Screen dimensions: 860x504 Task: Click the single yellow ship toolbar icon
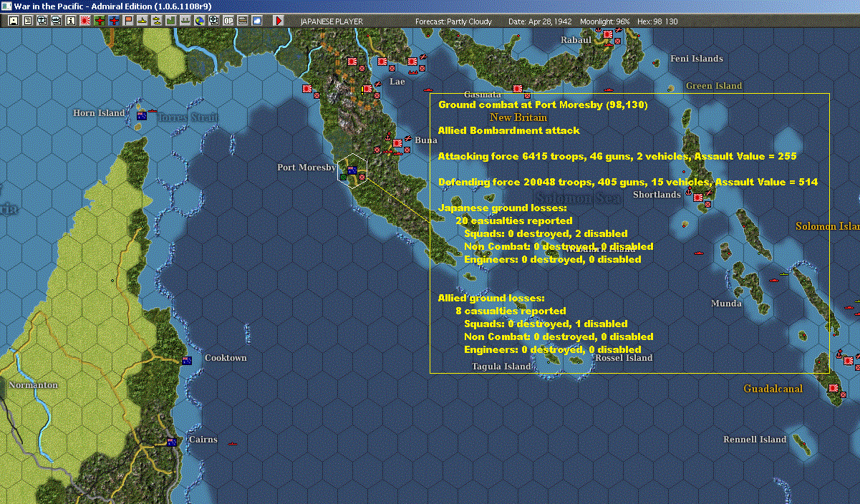click(142, 21)
